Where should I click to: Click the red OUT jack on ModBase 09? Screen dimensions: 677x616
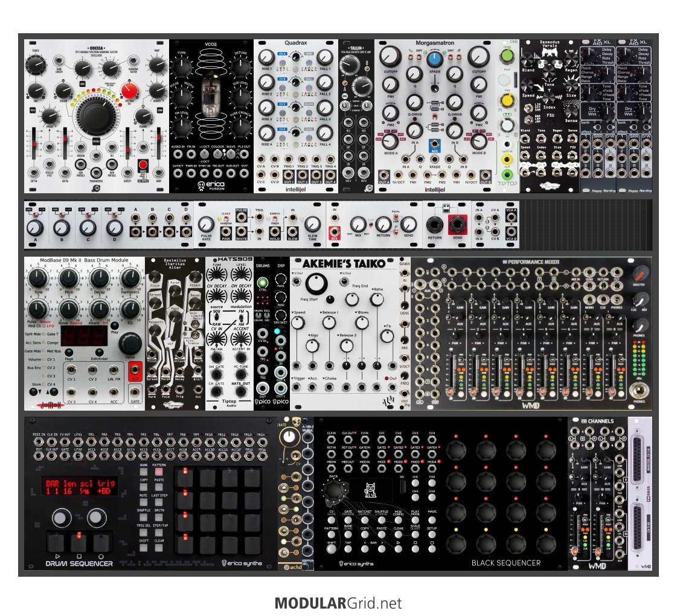tap(135, 371)
